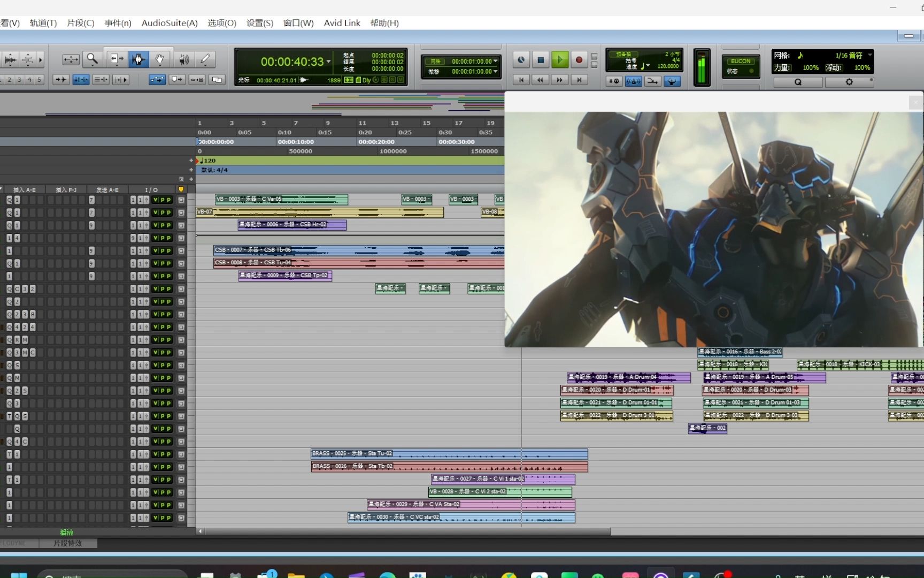Open the AudioSuite(A) menu

point(170,23)
